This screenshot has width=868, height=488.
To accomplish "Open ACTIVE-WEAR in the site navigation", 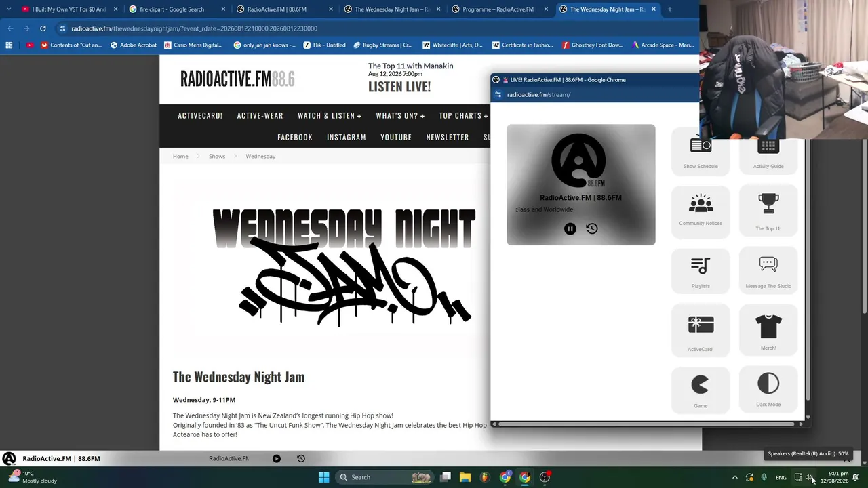I will click(260, 115).
